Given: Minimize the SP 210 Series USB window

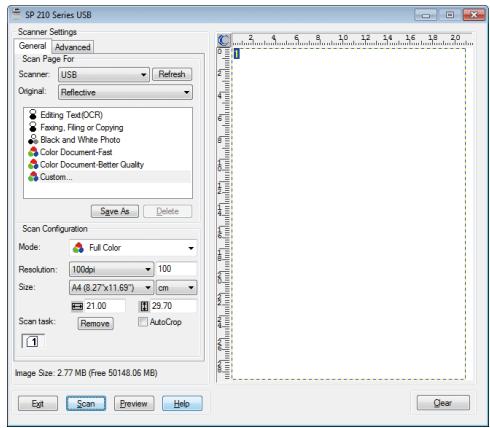Looking at the screenshot, I should (426, 15).
